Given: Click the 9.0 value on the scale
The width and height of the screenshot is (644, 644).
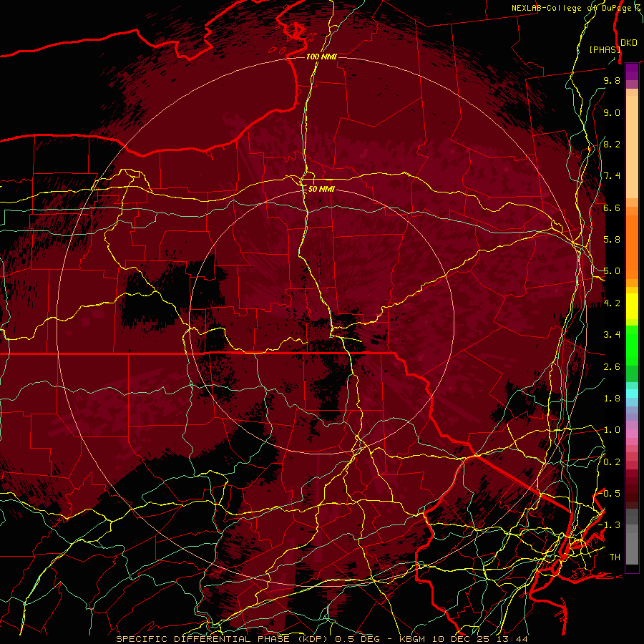Looking at the screenshot, I should pyautogui.click(x=612, y=112).
